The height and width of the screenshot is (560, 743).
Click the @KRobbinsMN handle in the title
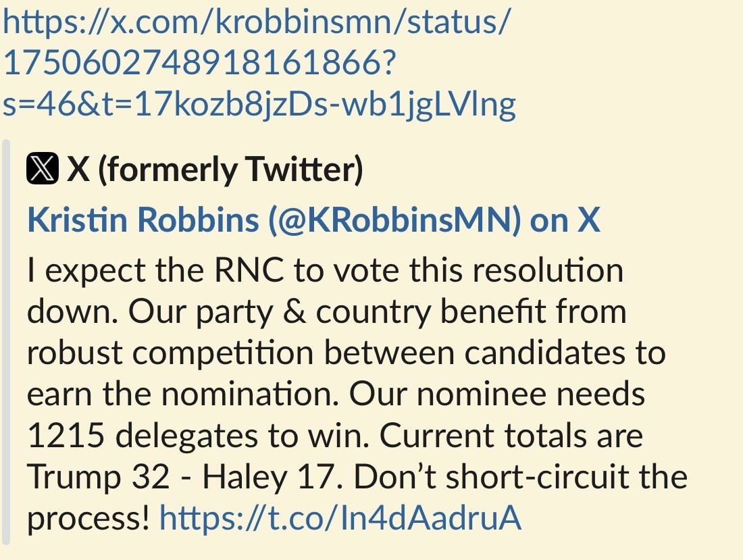[x=394, y=220]
